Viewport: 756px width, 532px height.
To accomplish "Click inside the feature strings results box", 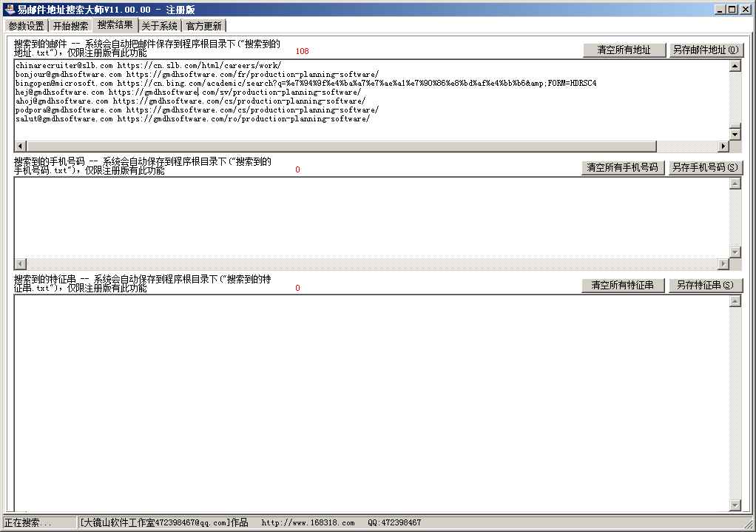I will (x=370, y=400).
